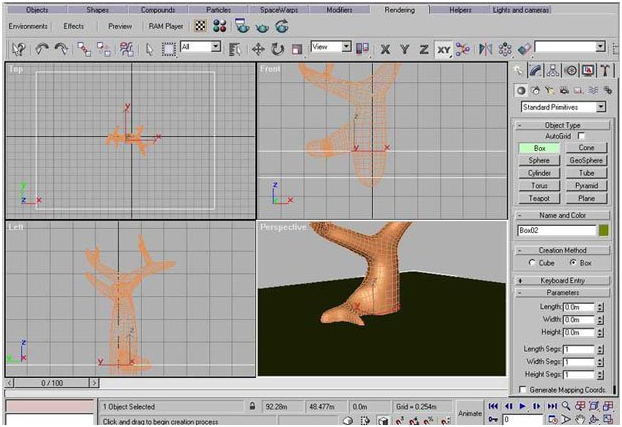The height and width of the screenshot is (427, 622).
Task: Click the Environments button
Action: 28,26
